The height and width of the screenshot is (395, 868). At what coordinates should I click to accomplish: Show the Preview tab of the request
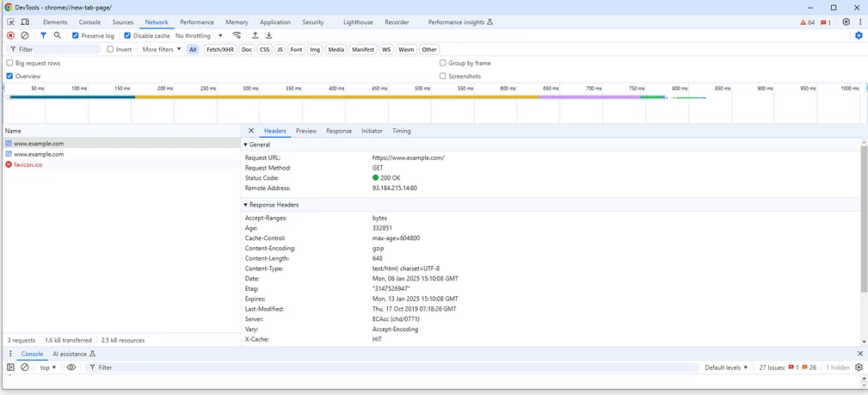(x=306, y=131)
